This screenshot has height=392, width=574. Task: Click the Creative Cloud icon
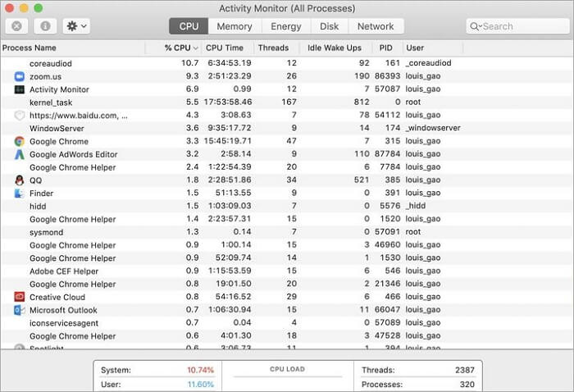pyautogui.click(x=20, y=297)
